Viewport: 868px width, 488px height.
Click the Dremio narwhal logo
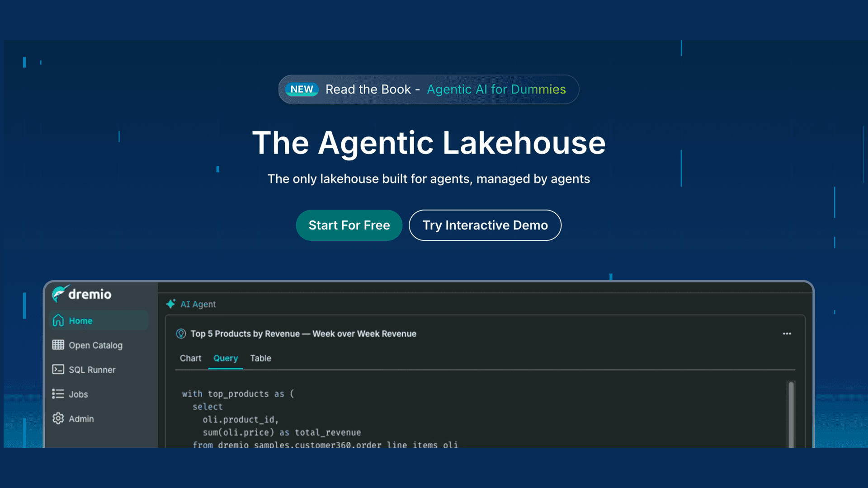coord(61,294)
